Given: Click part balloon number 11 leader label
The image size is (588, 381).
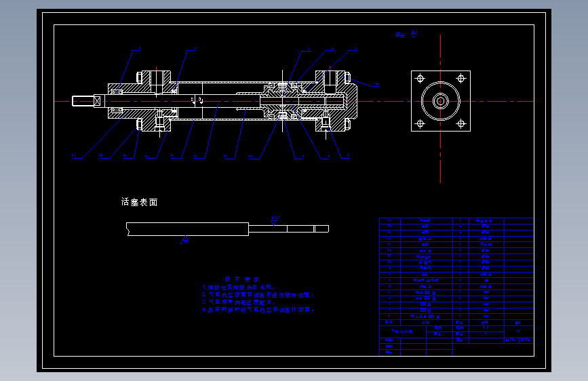Looking at the screenshot, I should [x=225, y=156].
